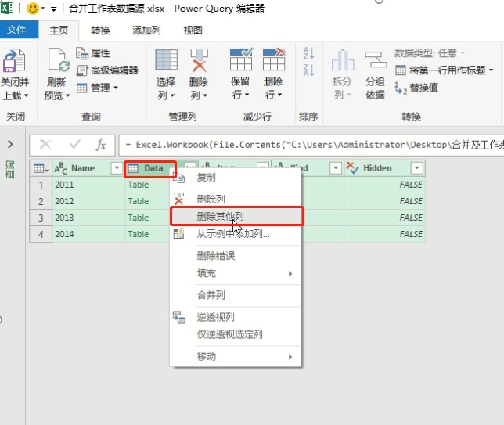Open 将第一行用作标题 dropdown arrow
The image size is (504, 425).
point(491,70)
